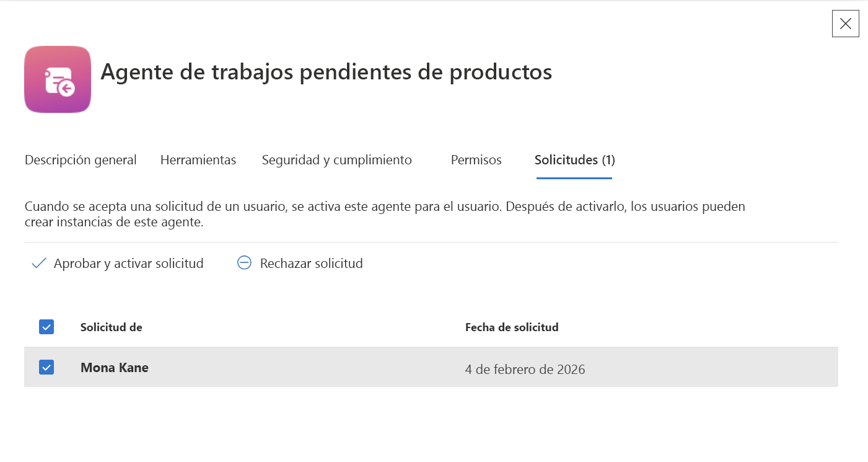Viewport: 868px width, 462px height.
Task: Close the agent details panel
Action: pyautogui.click(x=845, y=24)
